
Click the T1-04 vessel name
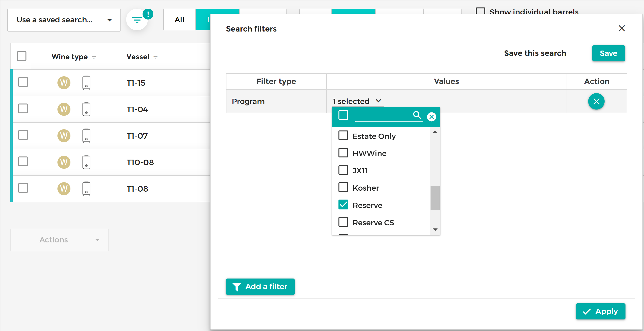[137, 110]
